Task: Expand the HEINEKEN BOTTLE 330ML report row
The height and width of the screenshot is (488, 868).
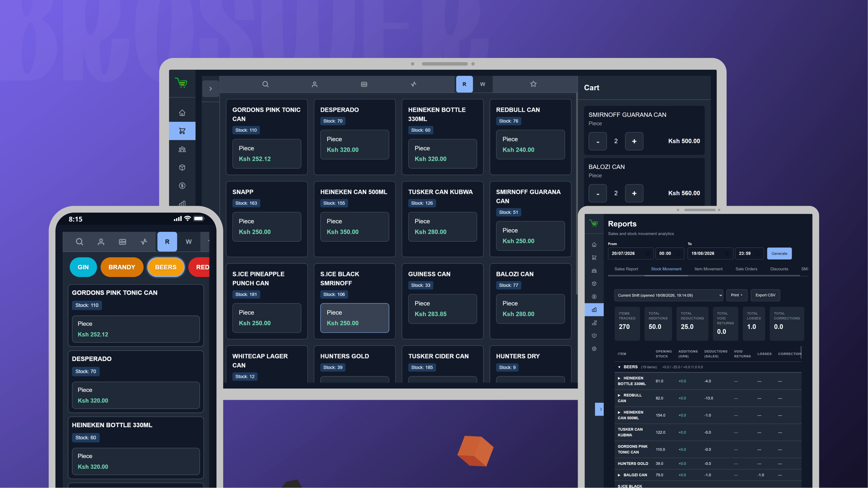Action: coord(619,378)
